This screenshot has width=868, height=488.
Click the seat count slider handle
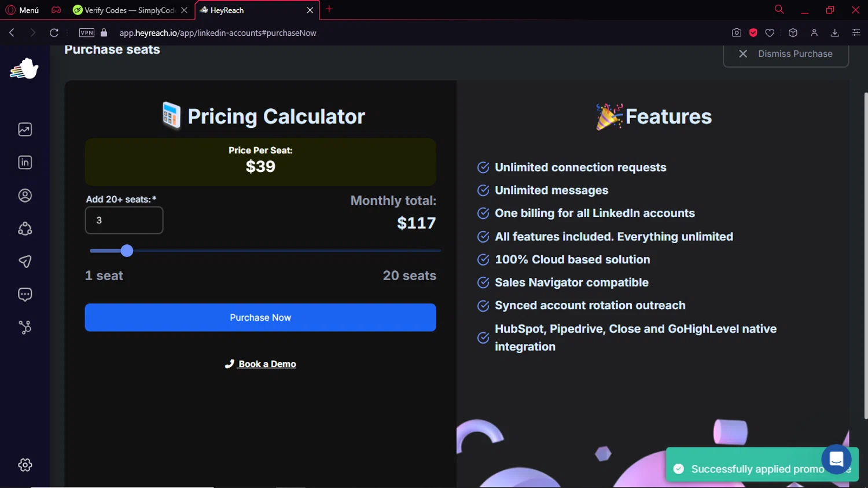[127, 251]
